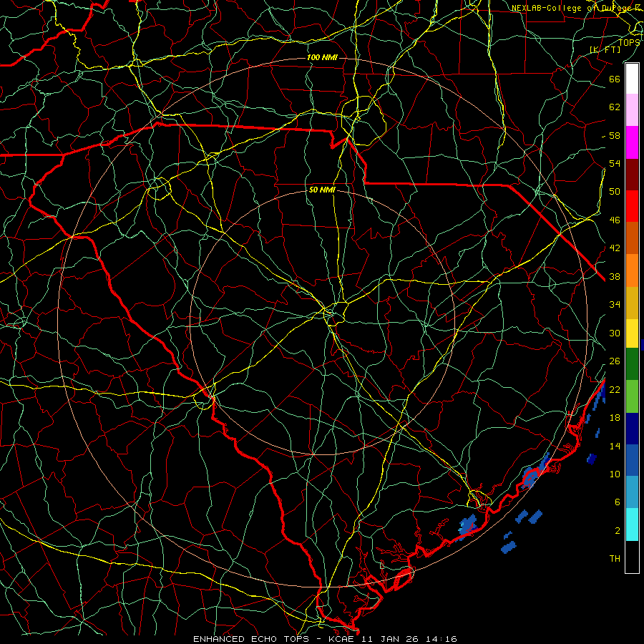Click the 10 scale value label
Screen dimensions: 644x644
click(x=615, y=474)
